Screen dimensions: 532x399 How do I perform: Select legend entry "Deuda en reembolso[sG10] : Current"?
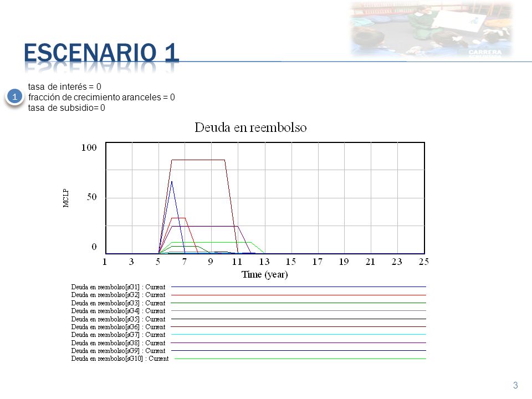pos(120,359)
